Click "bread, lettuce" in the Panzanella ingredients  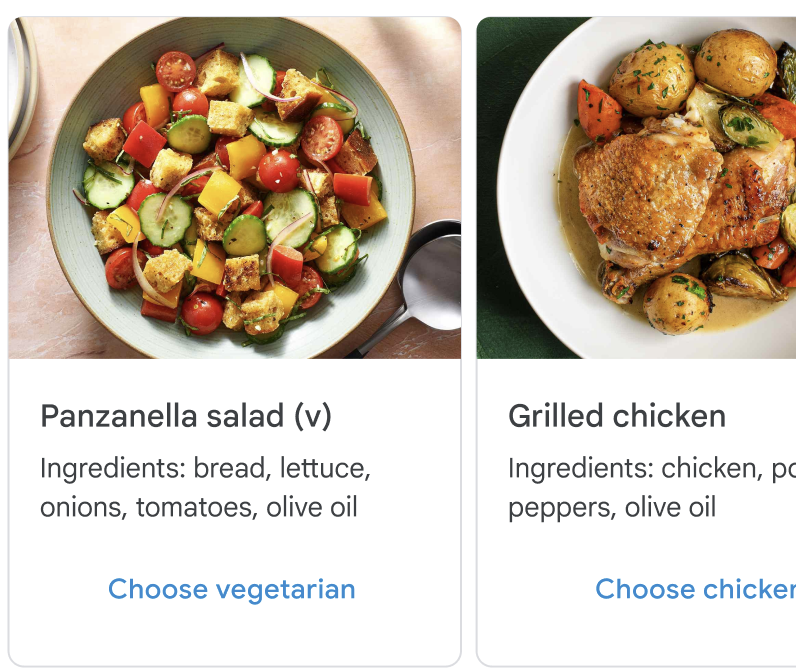[x=282, y=468]
